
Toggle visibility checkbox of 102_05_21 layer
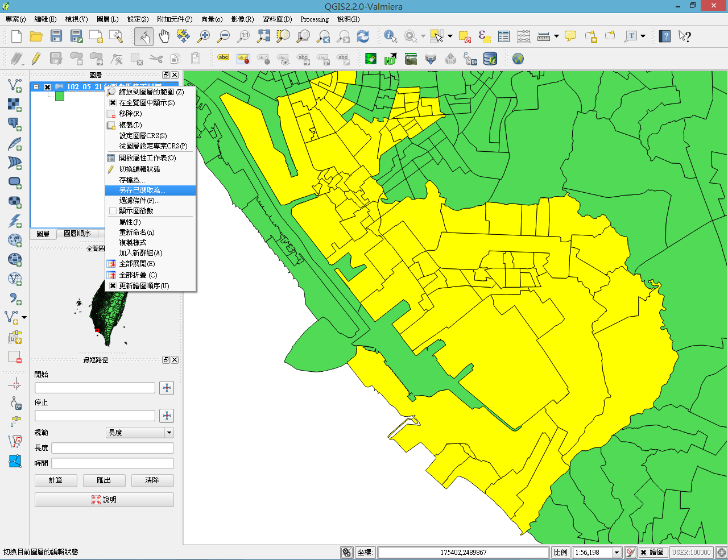[48, 87]
